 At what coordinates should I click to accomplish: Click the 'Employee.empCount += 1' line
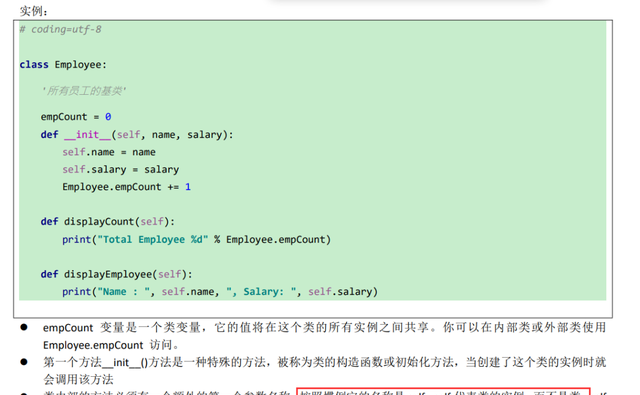click(x=126, y=187)
